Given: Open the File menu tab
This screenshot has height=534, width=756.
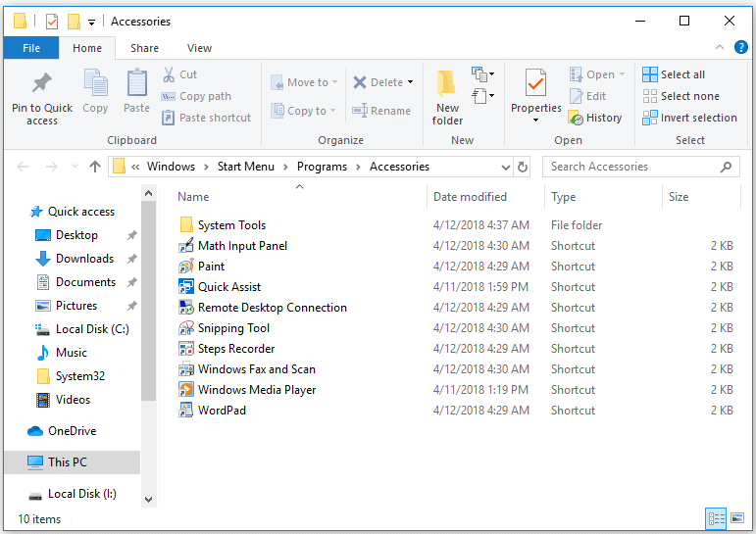Looking at the screenshot, I should click(x=31, y=48).
